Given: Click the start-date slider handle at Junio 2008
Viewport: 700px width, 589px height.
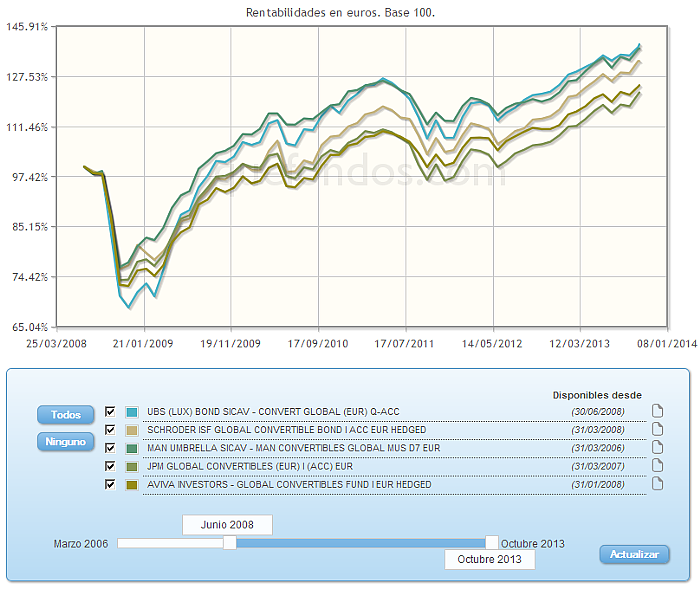Looking at the screenshot, I should 229,543.
